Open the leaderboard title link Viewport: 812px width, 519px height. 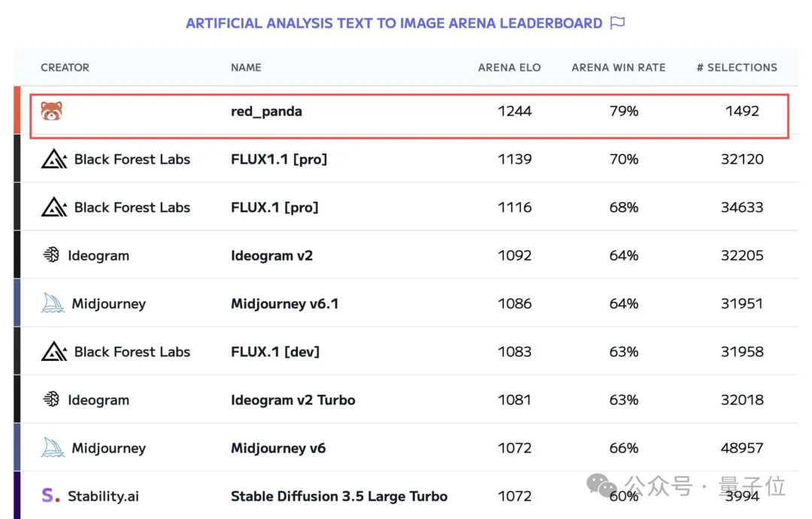pos(394,23)
